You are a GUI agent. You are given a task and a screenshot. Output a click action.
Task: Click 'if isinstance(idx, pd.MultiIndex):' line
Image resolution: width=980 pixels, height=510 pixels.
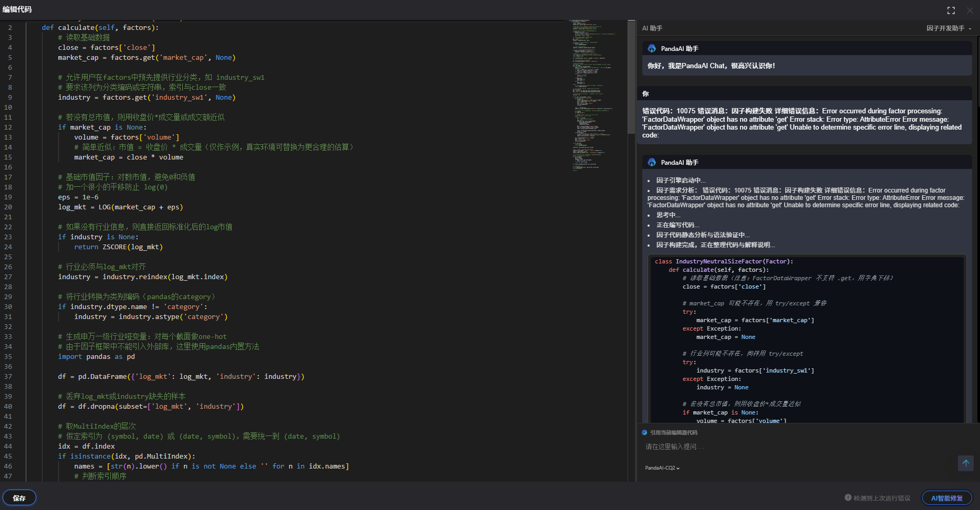pyautogui.click(x=127, y=456)
